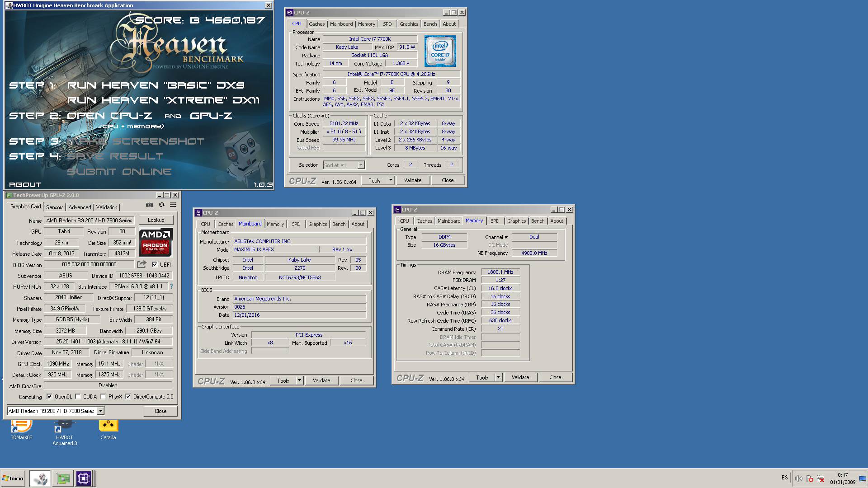Click the Intel Core i7 logo in CPU-Z

[440, 51]
